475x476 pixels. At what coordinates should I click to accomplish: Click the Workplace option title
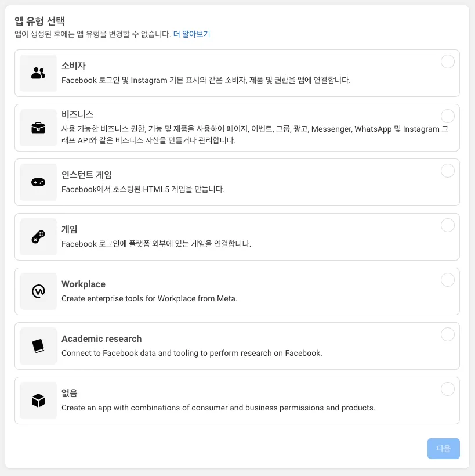[x=84, y=284]
